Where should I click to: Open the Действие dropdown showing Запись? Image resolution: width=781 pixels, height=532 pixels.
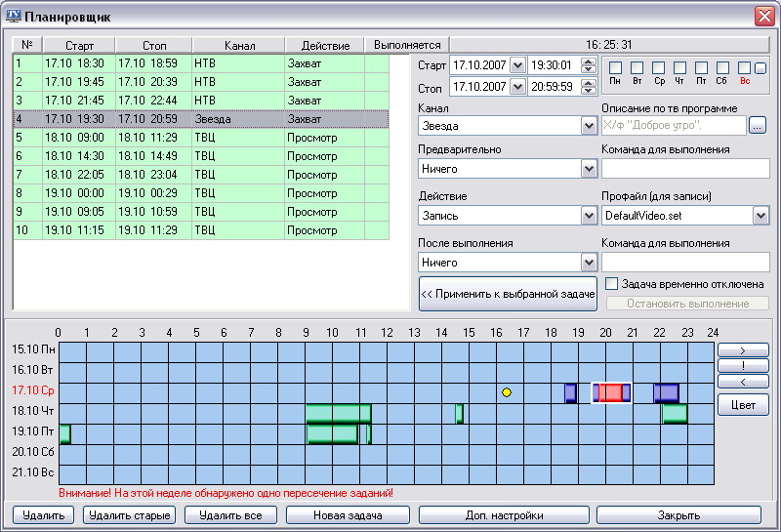589,216
